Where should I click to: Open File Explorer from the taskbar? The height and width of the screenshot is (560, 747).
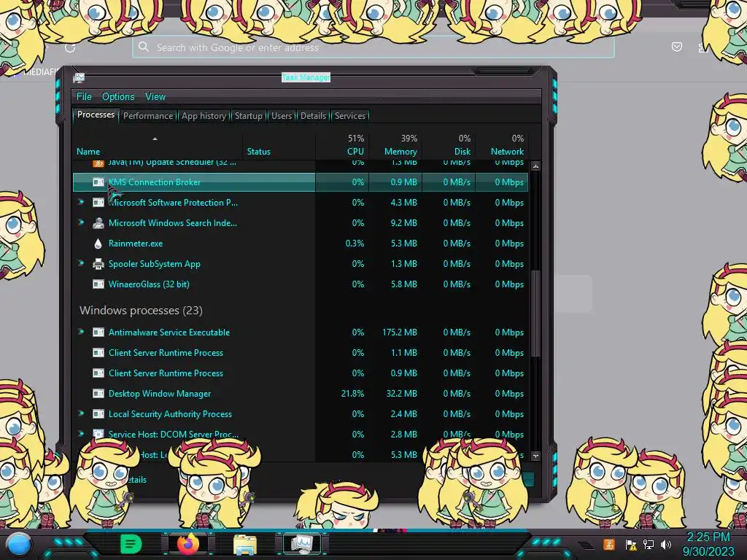(245, 545)
